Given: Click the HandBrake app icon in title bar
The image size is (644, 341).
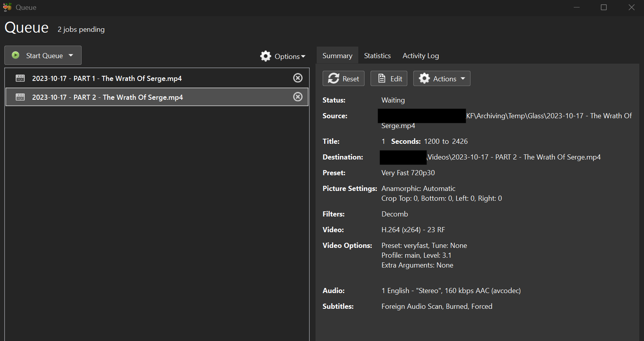Looking at the screenshot, I should (x=7, y=7).
